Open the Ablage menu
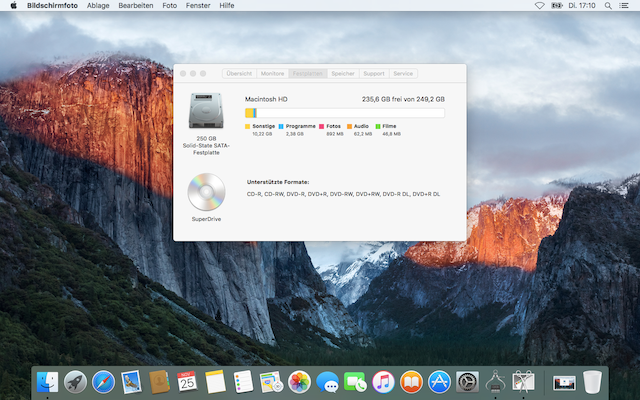This screenshot has width=640, height=400. [x=98, y=5]
